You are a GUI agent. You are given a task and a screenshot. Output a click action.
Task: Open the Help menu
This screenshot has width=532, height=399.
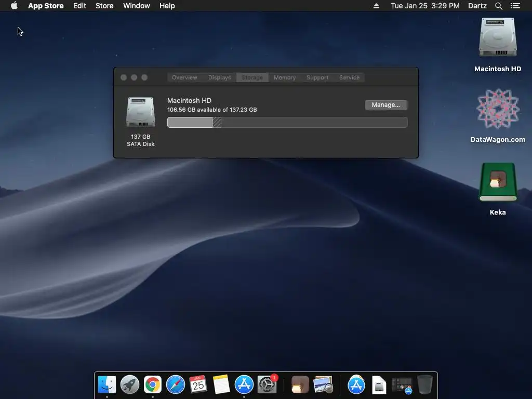167,6
